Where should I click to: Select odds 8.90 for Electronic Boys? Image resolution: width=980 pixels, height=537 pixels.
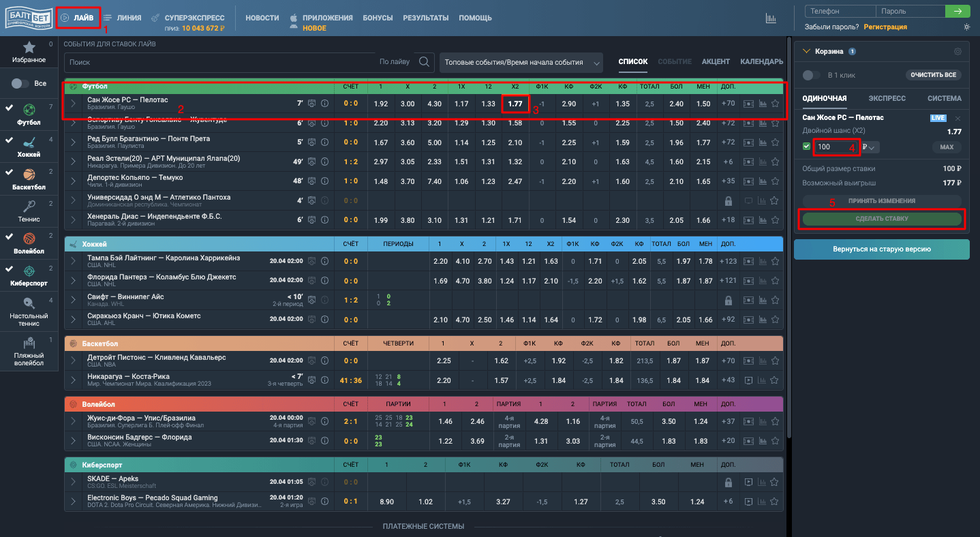coord(386,502)
